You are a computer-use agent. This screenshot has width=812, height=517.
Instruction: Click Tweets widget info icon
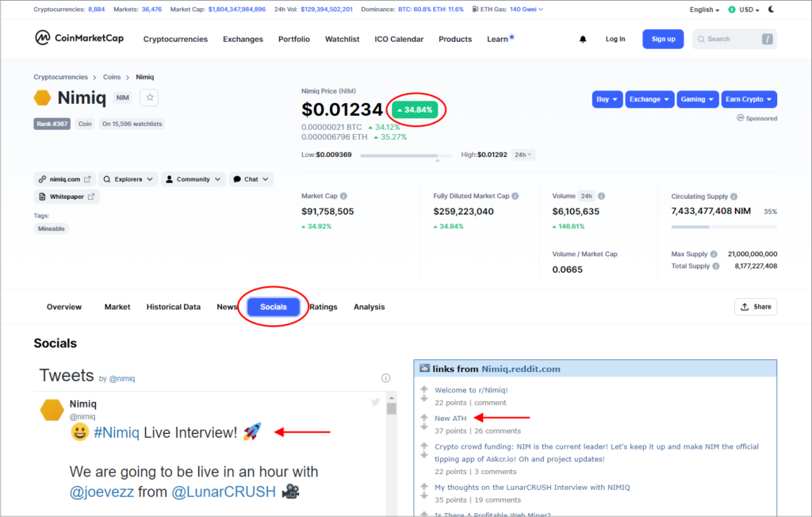[385, 377]
